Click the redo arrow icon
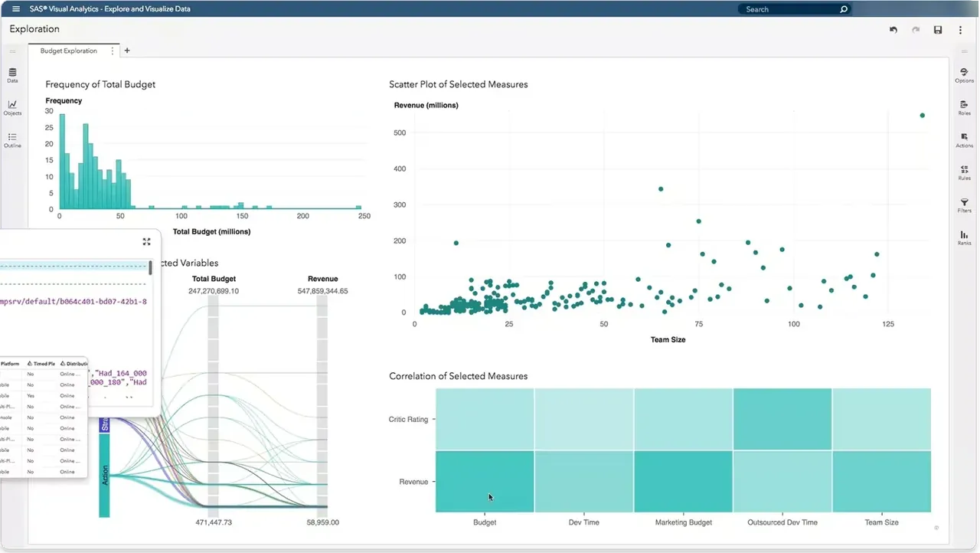This screenshot has width=980, height=553. click(916, 30)
